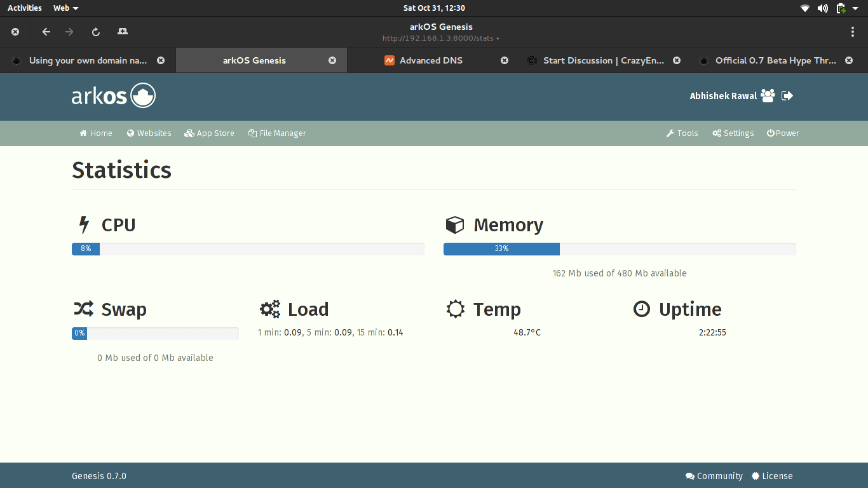Click the new tab icon in browser toolbar
868x488 pixels.
pos(123,31)
